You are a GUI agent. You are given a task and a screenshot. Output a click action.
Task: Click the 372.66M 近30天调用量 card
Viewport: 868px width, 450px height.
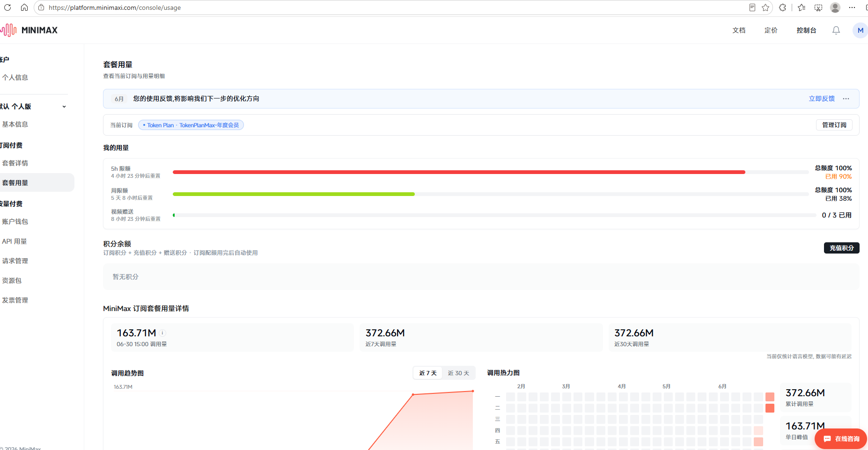[x=730, y=337]
